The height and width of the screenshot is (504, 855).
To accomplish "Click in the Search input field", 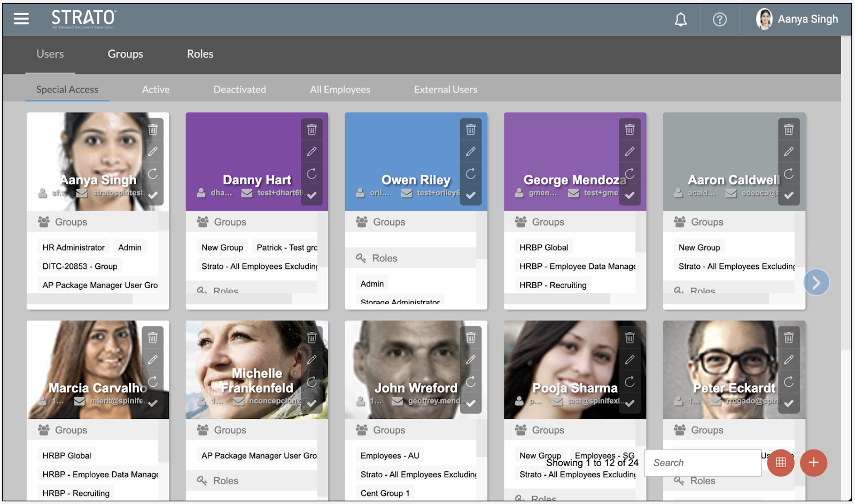I will tap(702, 463).
